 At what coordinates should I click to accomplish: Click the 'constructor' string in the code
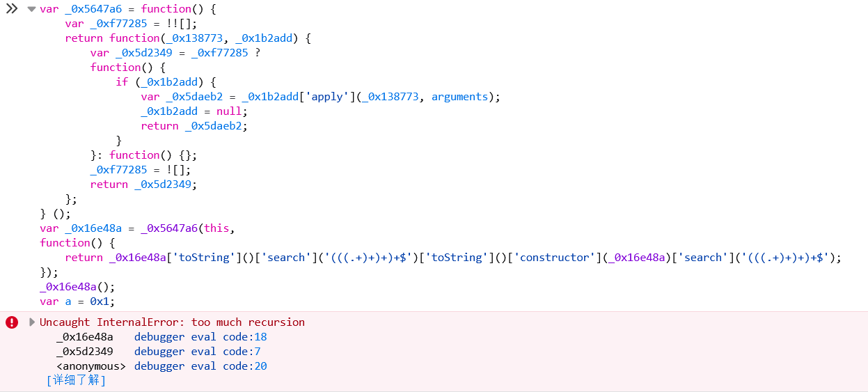554,258
